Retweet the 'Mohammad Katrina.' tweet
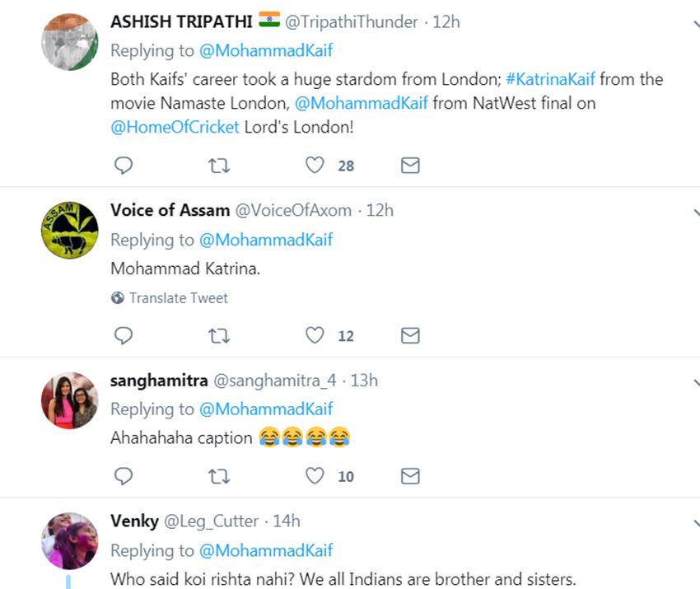 (x=218, y=335)
